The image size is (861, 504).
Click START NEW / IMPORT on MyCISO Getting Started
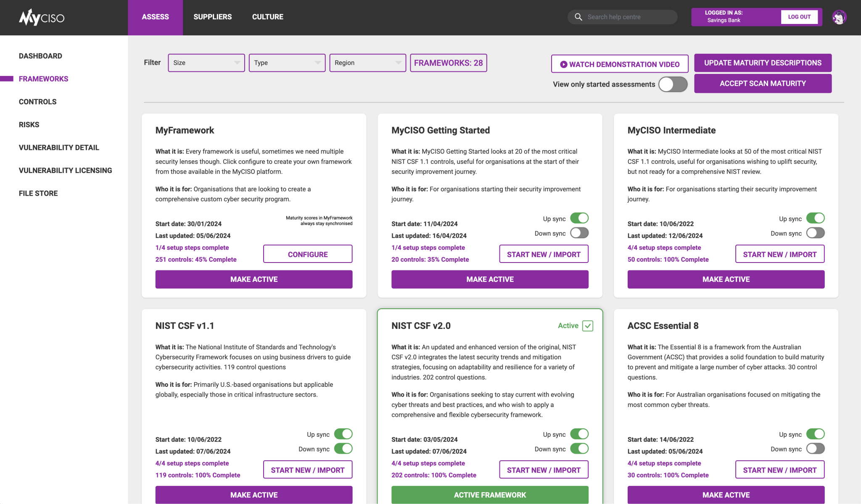[544, 254]
